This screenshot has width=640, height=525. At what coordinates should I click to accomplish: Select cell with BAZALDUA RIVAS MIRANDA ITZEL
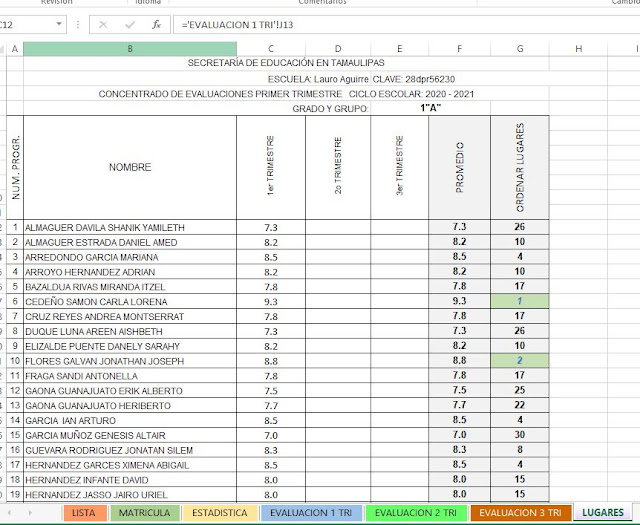tap(130, 287)
